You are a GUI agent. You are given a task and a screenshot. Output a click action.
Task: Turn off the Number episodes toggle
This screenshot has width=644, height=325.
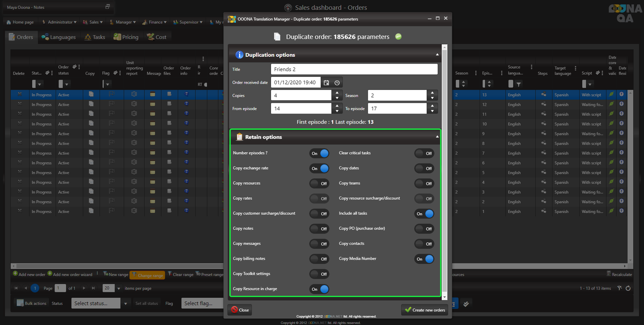coord(319,153)
